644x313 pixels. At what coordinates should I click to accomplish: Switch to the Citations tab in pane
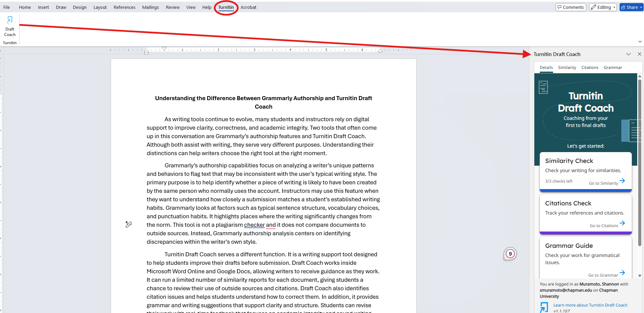pos(590,68)
